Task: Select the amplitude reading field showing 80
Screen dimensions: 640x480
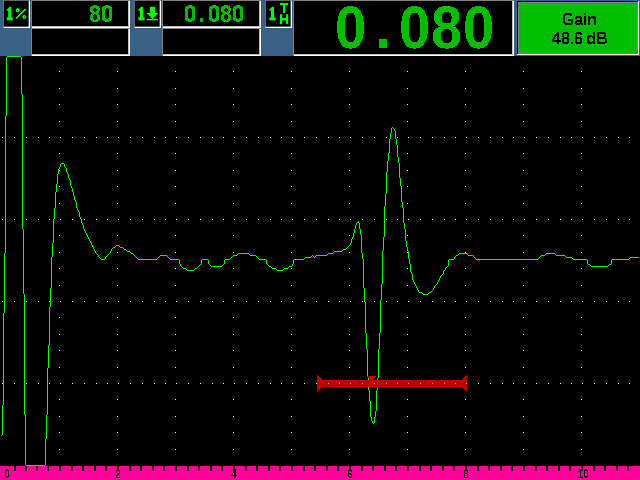Action: [x=80, y=14]
